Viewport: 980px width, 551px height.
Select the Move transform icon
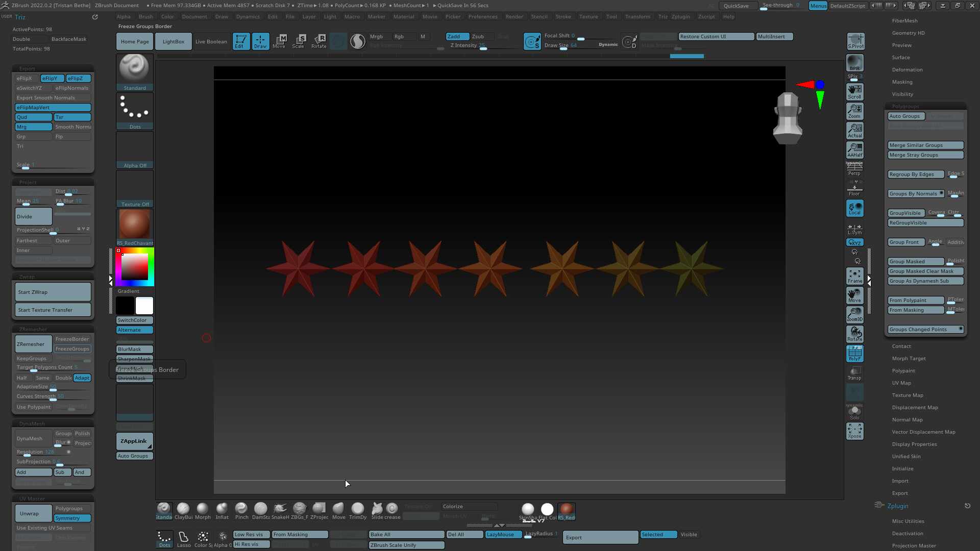coord(279,41)
